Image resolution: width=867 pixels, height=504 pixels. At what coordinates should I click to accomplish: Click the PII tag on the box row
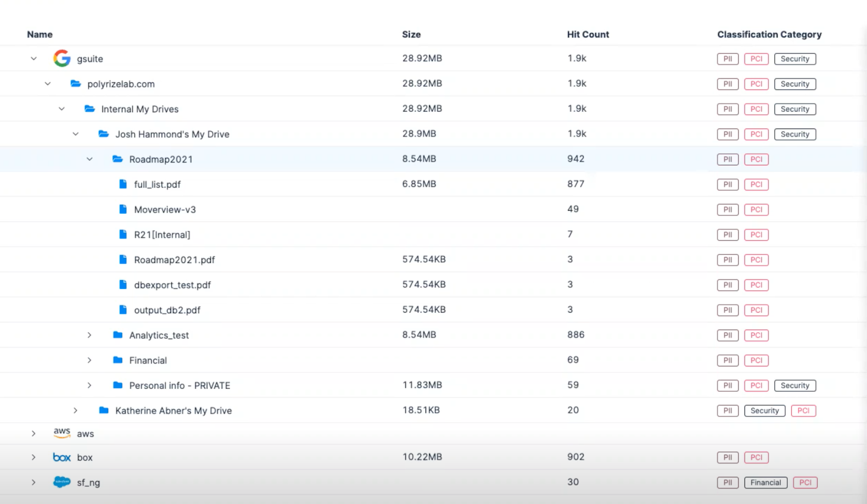click(x=727, y=457)
